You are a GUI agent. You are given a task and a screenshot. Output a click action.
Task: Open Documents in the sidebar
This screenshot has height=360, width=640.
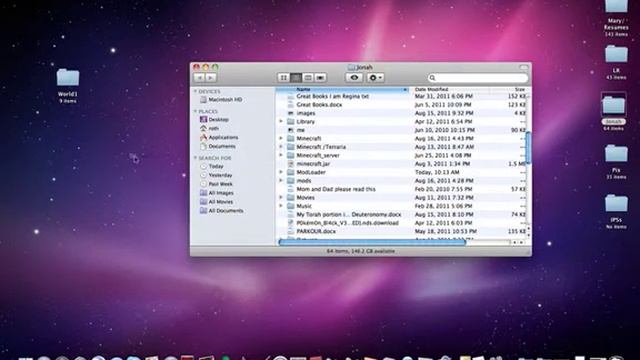pyautogui.click(x=218, y=146)
